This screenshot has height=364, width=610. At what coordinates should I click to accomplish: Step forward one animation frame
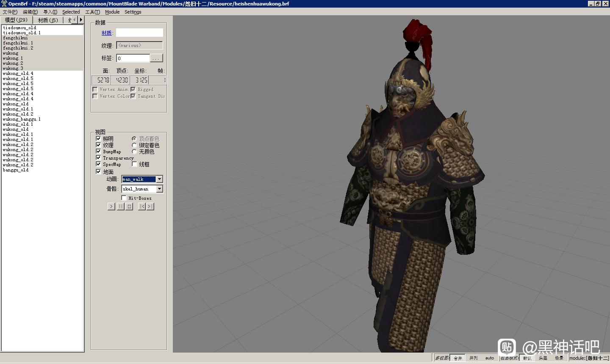[x=150, y=207]
